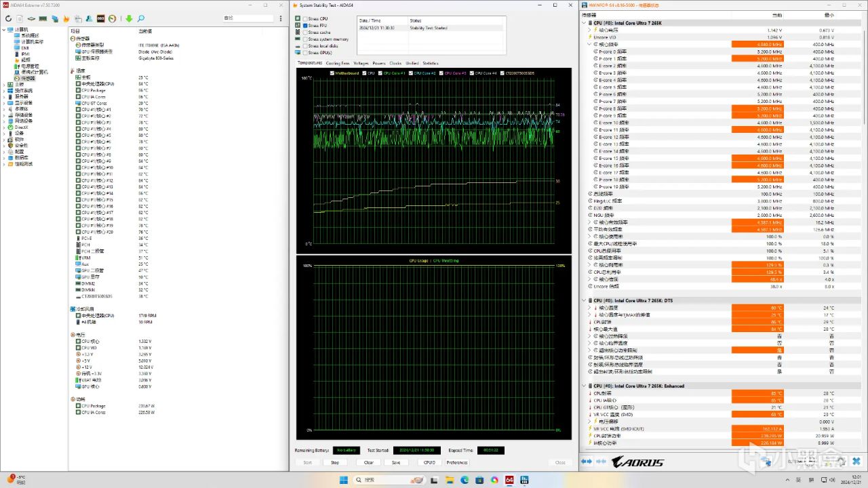Click inside the AIDA64 search field
The image size is (868, 488).
tap(248, 18)
